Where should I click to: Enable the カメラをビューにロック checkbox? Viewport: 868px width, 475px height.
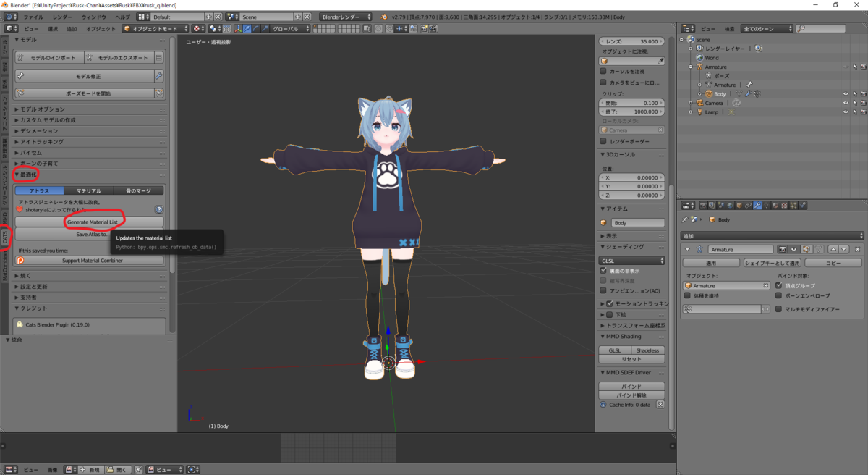pos(603,83)
